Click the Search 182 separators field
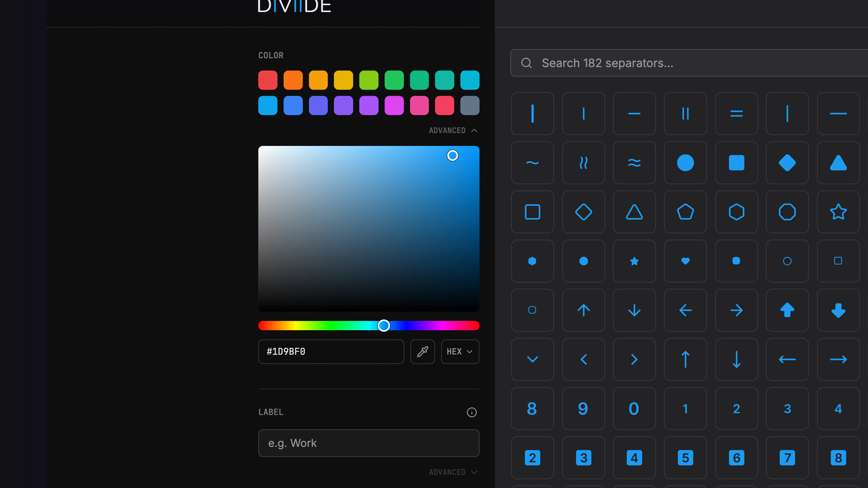This screenshot has width=868, height=488. [689, 63]
